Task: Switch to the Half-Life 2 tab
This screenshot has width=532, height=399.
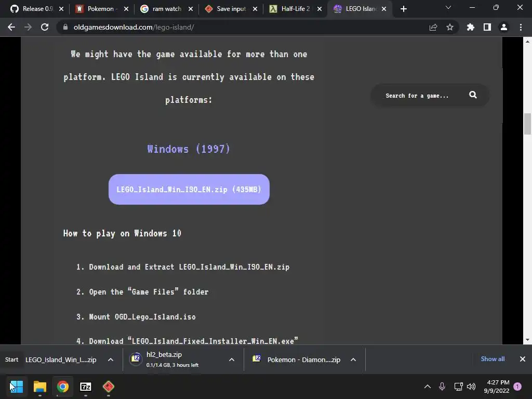Action: [290, 9]
